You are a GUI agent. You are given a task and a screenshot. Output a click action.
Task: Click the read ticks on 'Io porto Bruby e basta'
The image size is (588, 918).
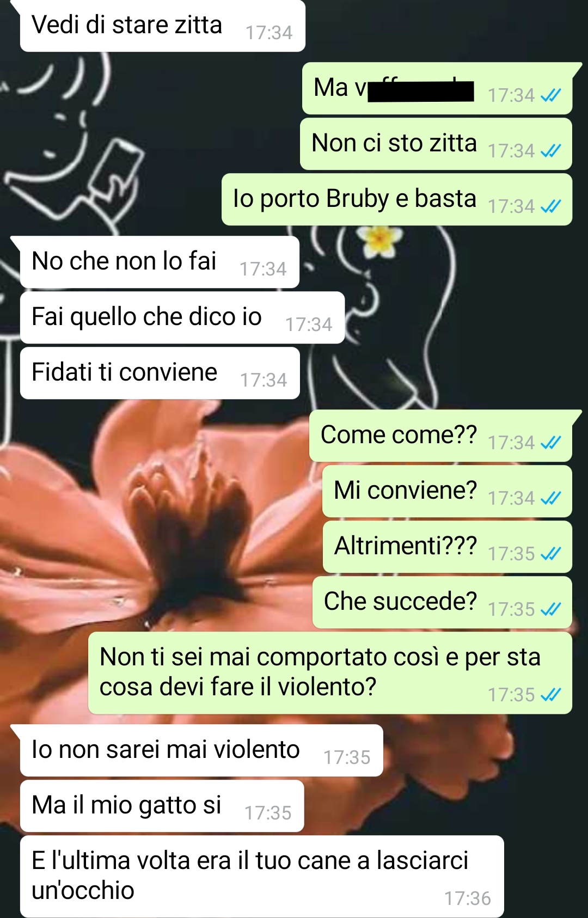[x=551, y=206]
